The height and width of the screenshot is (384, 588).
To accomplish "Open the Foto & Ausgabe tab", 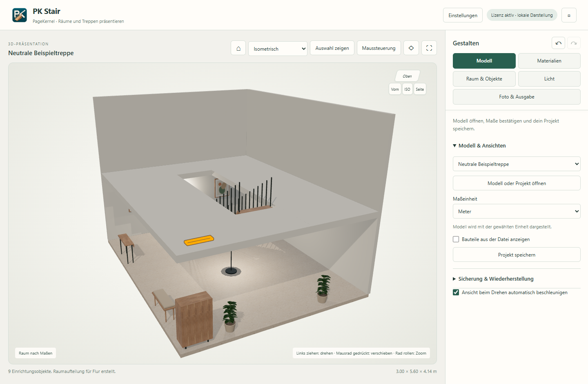I will pyautogui.click(x=517, y=97).
